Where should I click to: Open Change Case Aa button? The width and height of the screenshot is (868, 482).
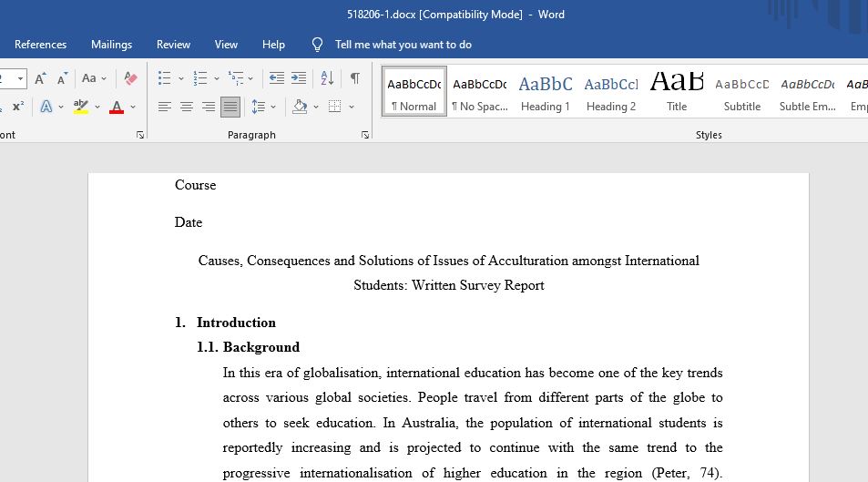88,78
